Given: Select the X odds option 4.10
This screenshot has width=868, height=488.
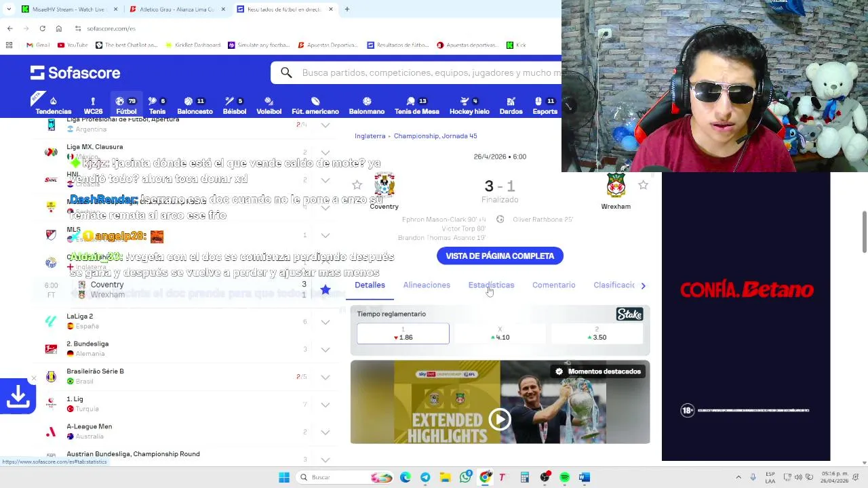Looking at the screenshot, I should (500, 333).
